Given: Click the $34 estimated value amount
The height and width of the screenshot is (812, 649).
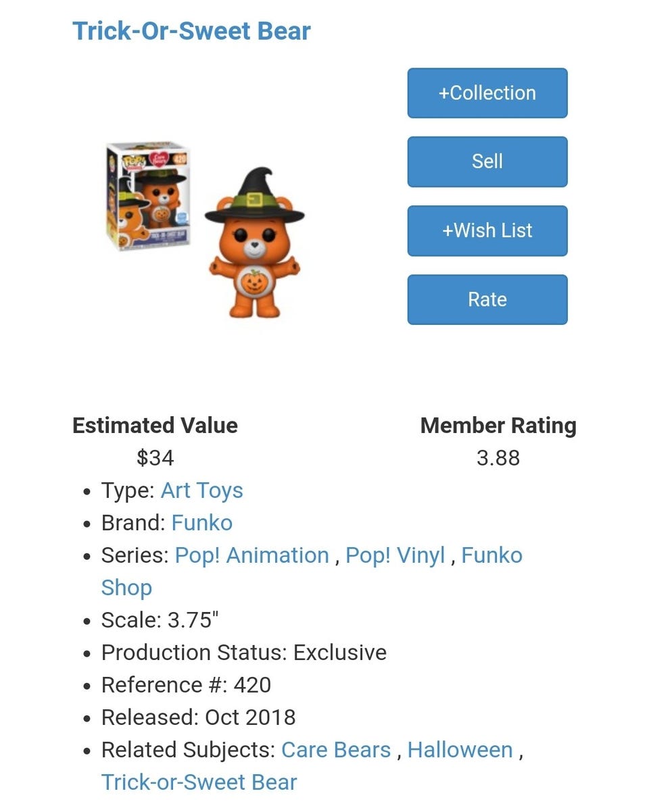Looking at the screenshot, I should point(155,458).
